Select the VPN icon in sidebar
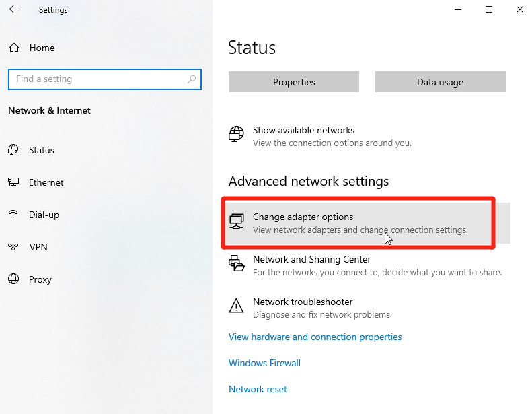 click(x=13, y=246)
